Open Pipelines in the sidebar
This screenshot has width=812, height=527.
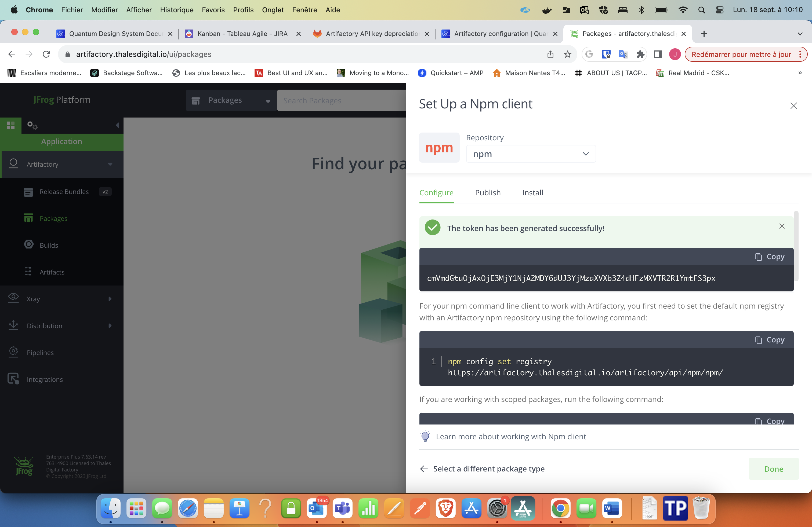pos(40,353)
